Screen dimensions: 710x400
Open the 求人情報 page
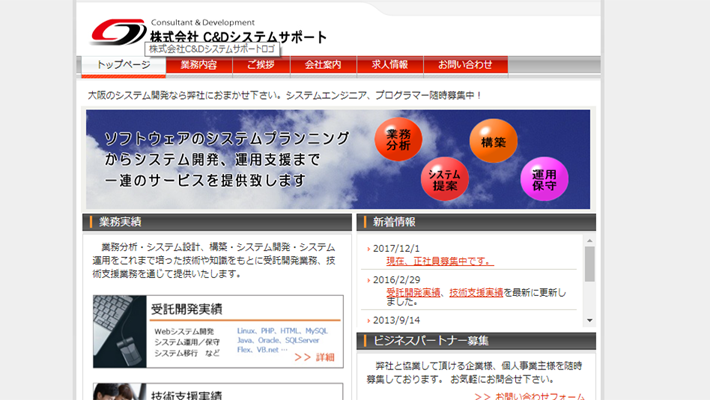390,65
